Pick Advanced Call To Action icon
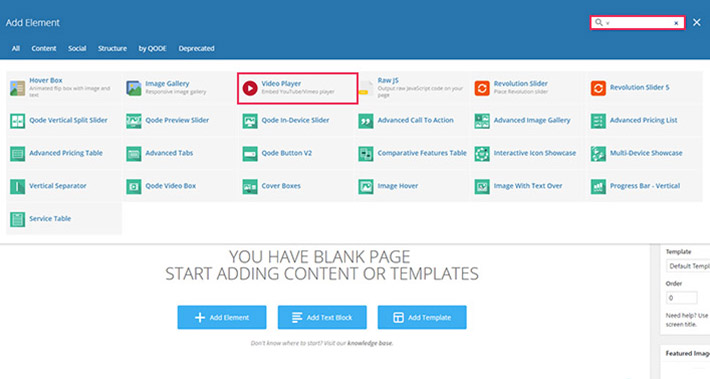 click(x=366, y=121)
